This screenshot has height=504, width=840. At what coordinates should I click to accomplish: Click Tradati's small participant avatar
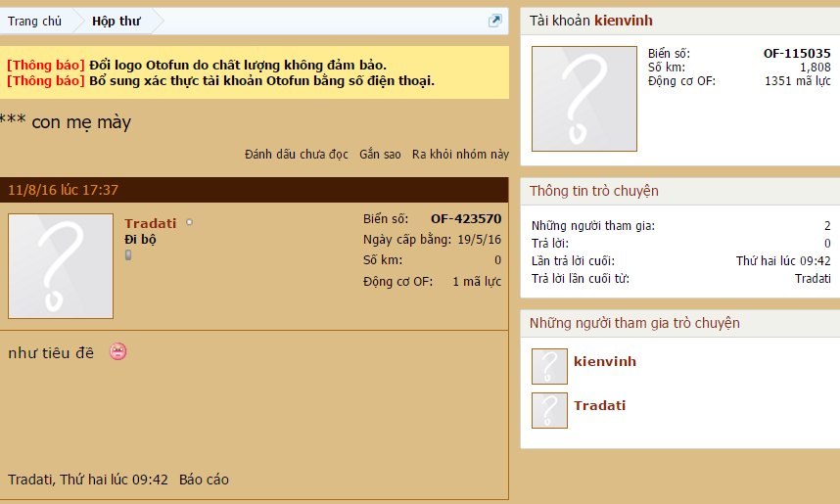[x=549, y=410]
